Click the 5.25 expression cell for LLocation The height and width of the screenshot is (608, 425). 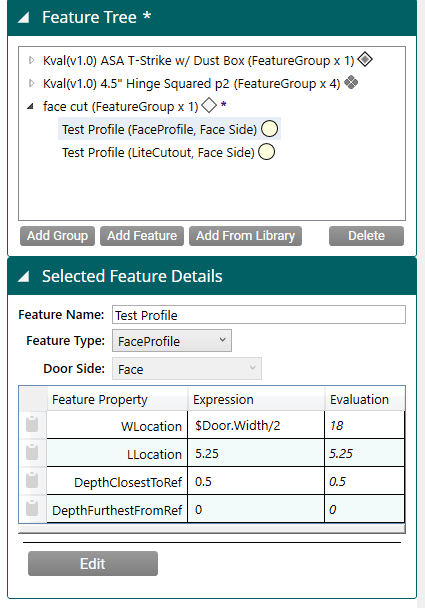[256, 453]
